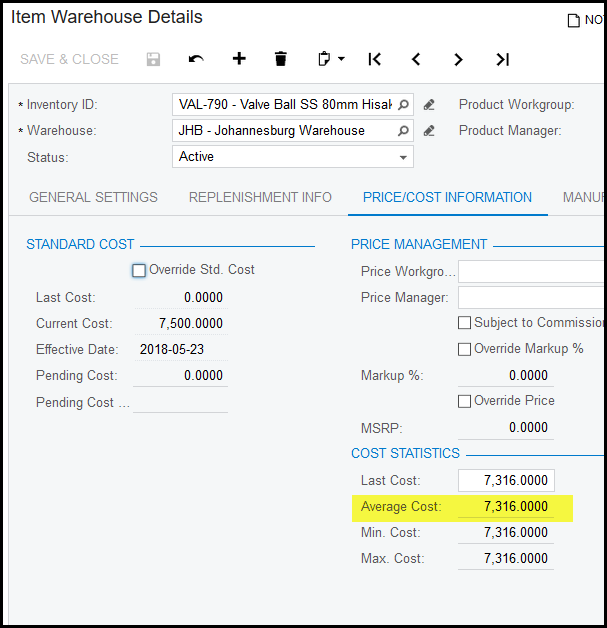The width and height of the screenshot is (607, 628).
Task: Enable Override Std. Cost checkbox
Action: click(x=139, y=270)
